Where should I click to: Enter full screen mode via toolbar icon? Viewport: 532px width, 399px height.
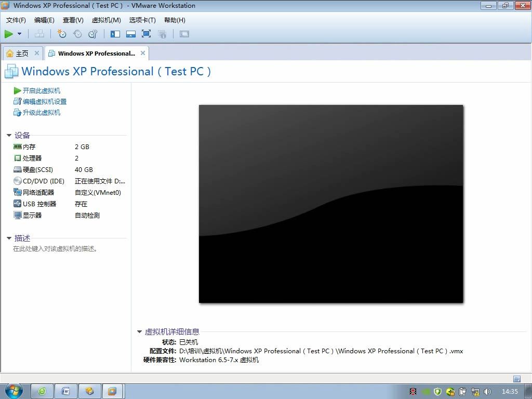146,34
